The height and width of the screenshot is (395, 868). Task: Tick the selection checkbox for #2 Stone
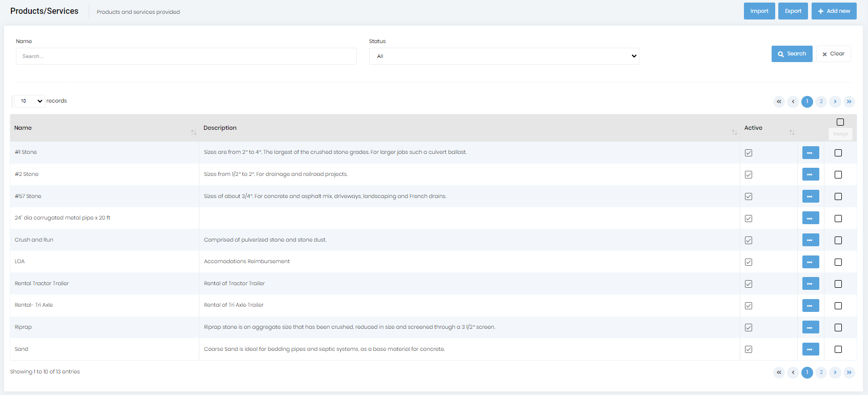(838, 175)
